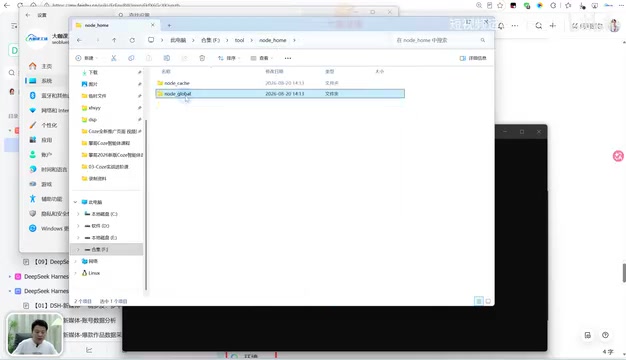Open the Feishu header ellipsis menu
The width and height of the screenshot is (626, 360).
tap(515, 26)
